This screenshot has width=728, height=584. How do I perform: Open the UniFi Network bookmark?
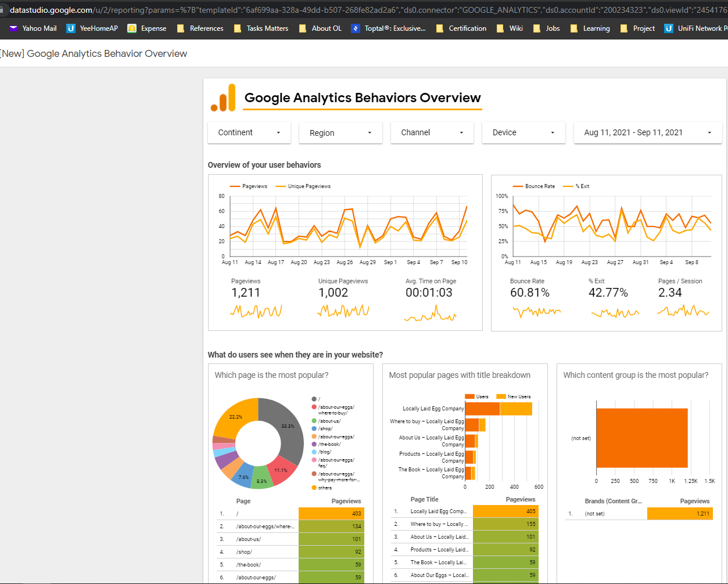coord(695,28)
